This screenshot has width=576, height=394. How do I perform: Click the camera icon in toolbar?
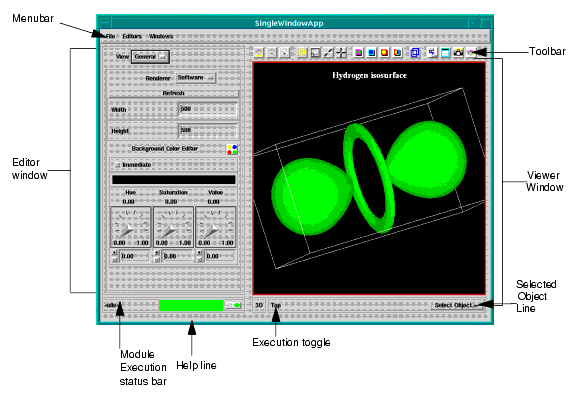pos(458,53)
